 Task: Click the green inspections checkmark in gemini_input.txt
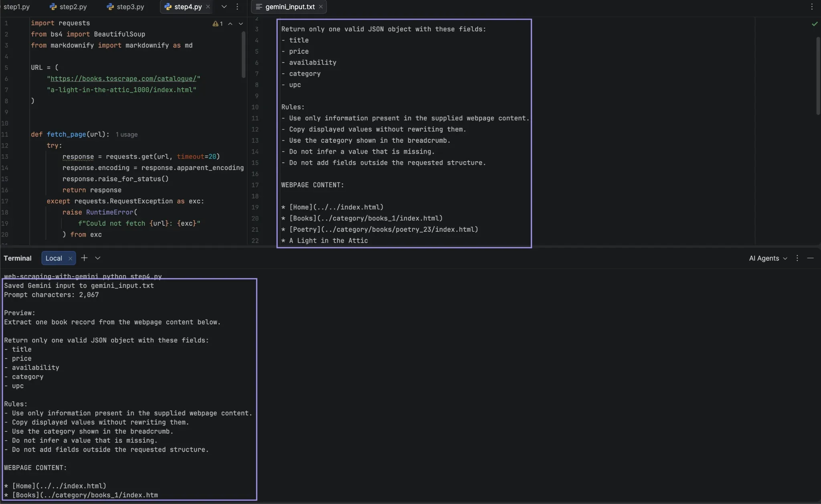814,24
